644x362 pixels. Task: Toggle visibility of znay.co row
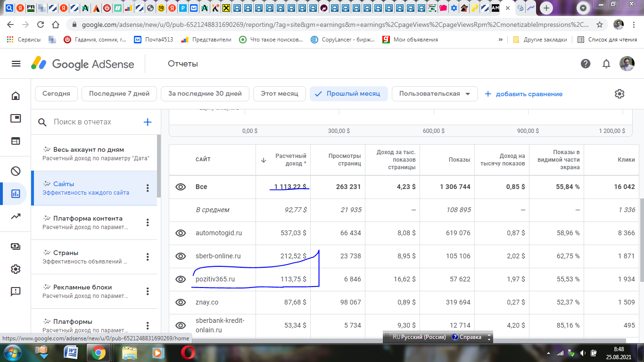(181, 302)
